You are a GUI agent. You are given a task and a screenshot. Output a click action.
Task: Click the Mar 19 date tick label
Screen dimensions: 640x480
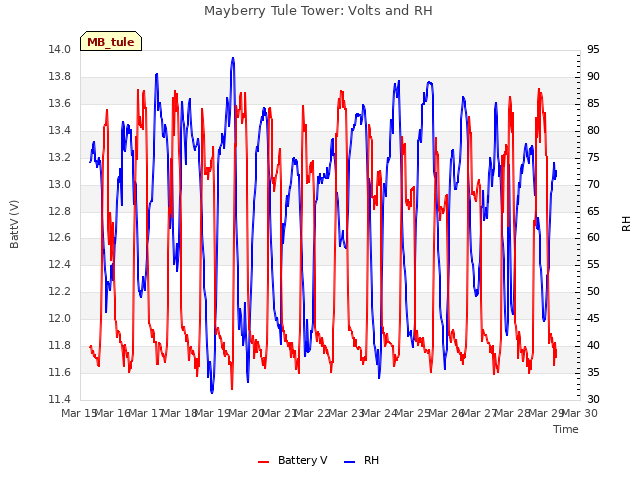(x=213, y=413)
